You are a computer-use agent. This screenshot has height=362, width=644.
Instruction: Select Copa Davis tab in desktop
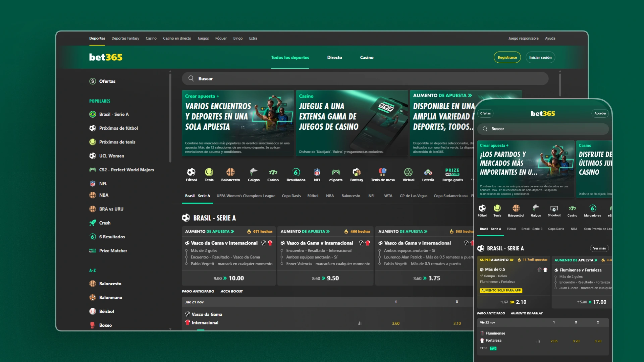[x=291, y=196]
